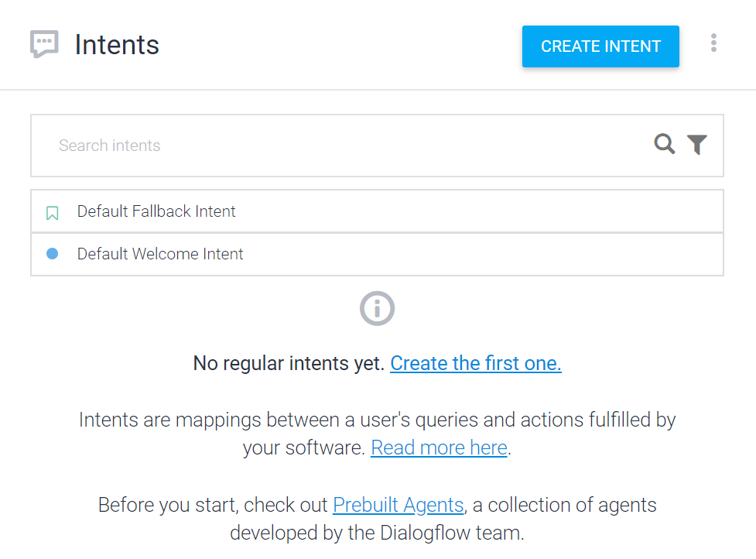756x559 pixels.
Task: Focus the Search intents field
Action: (x=377, y=146)
